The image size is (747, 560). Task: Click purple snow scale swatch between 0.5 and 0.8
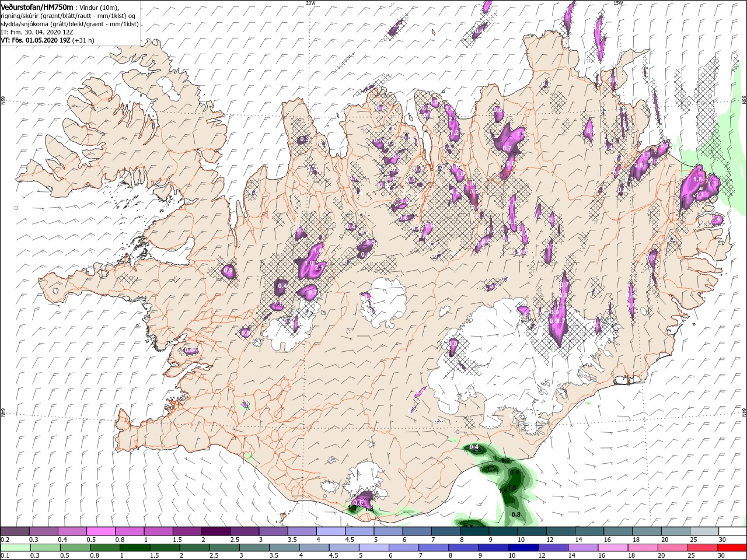pyautogui.click(x=100, y=531)
